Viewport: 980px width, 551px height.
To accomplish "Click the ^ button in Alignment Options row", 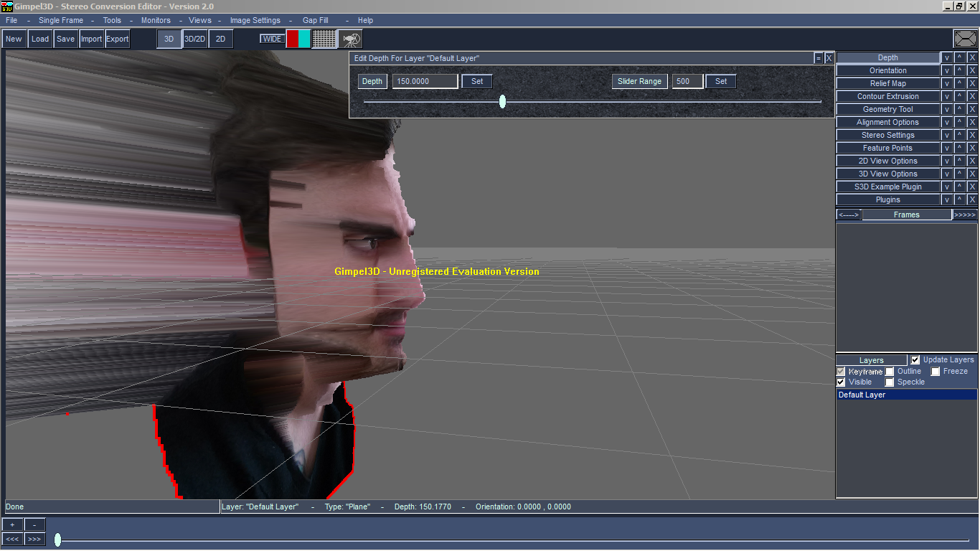I will [959, 123].
